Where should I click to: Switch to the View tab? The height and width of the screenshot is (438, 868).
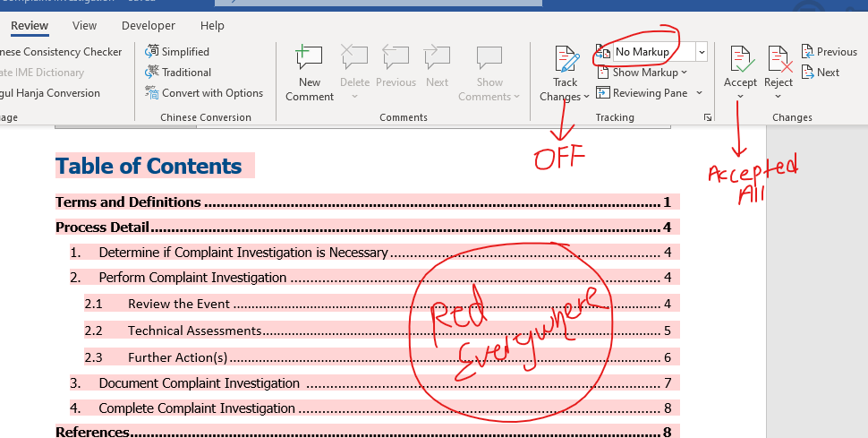pos(84,25)
